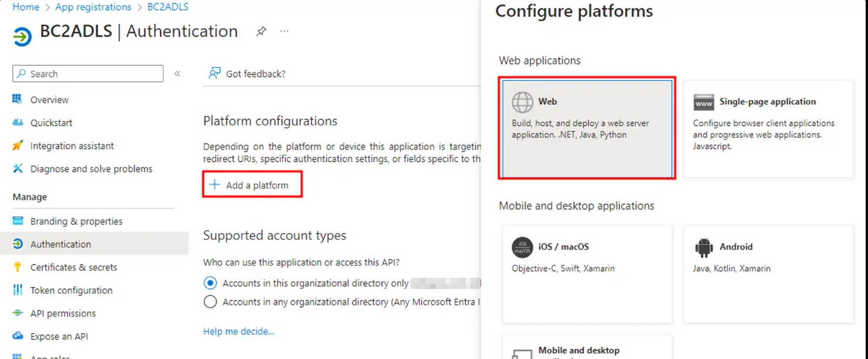The image size is (868, 359).
Task: Click the Platform configurations heading
Action: [271, 121]
